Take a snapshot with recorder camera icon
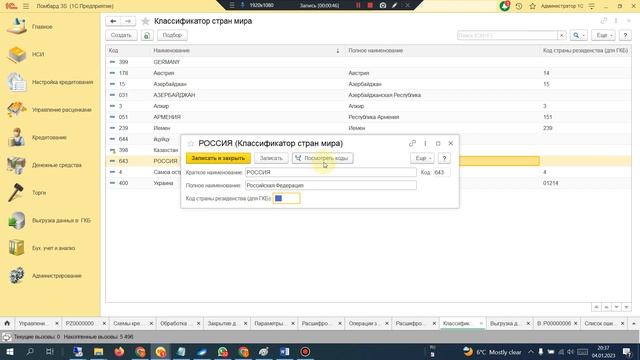This screenshot has height=360, width=640. [382, 5]
